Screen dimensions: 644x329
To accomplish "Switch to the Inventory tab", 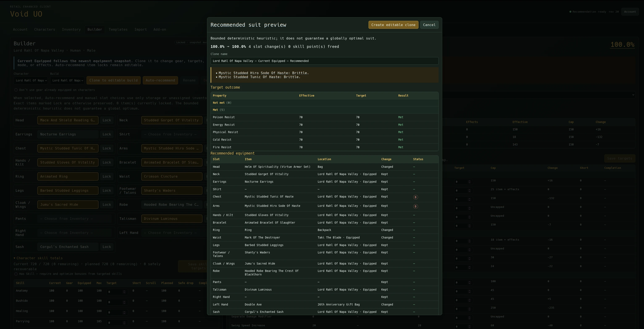I will (x=71, y=30).
